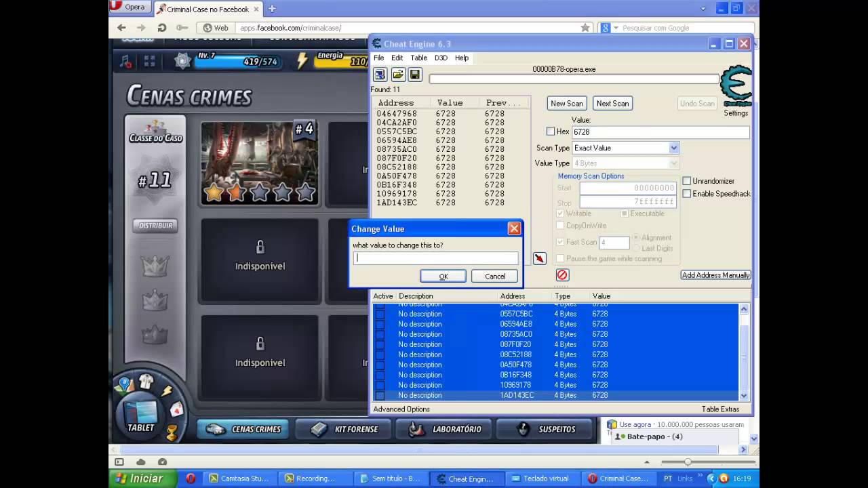The height and width of the screenshot is (488, 868).
Task: Click Opera Turbo icon in status bar
Action: 161,462
